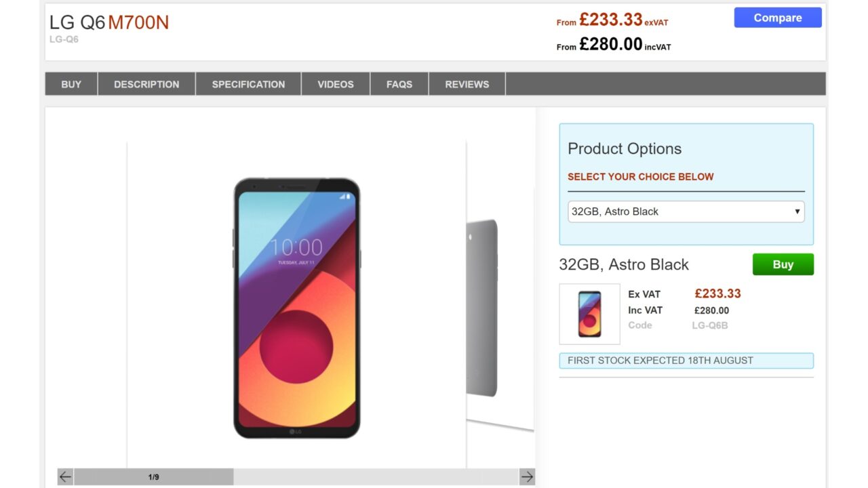This screenshot has height=488, width=868.
Task: Click the LG-Q6B product code
Action: [x=709, y=325]
